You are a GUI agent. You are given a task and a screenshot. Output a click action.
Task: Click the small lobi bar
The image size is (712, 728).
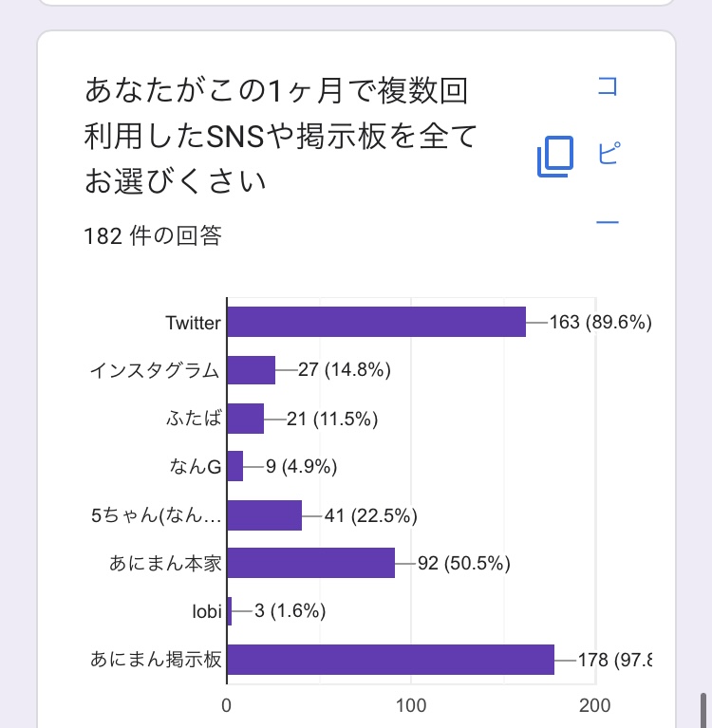tap(230, 611)
